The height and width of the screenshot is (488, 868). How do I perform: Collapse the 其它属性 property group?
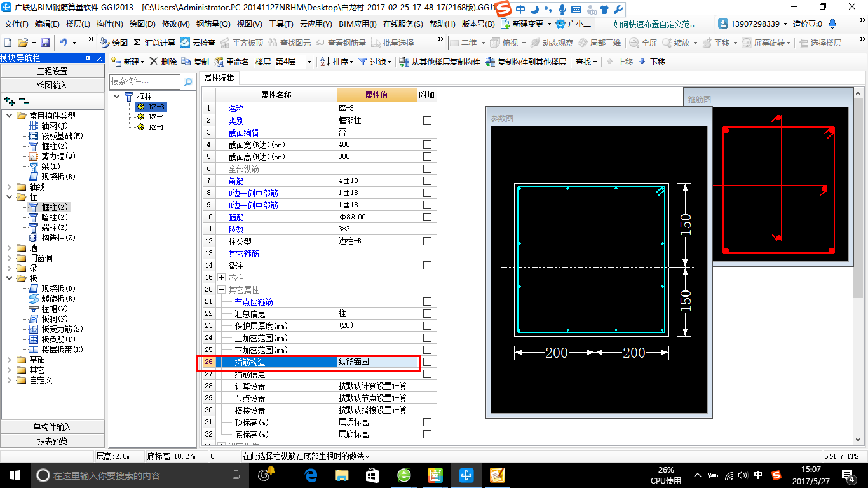click(221, 290)
